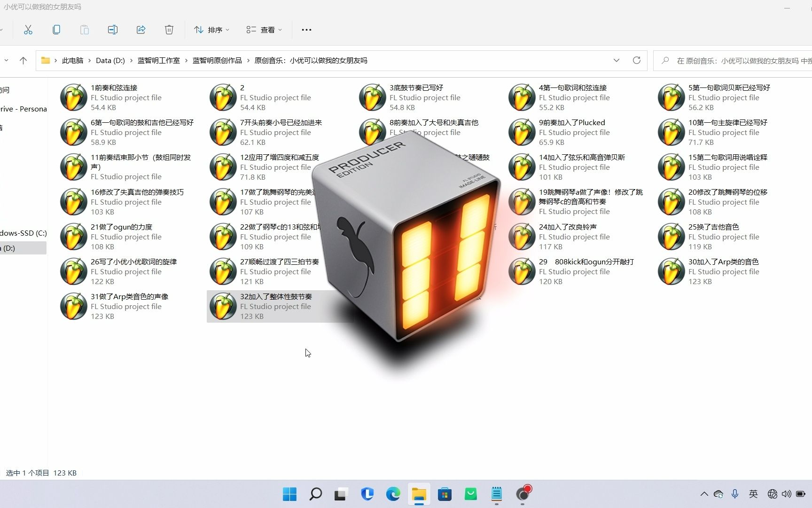Open the Task View taskbar icon
812x508 pixels.
pos(341,494)
